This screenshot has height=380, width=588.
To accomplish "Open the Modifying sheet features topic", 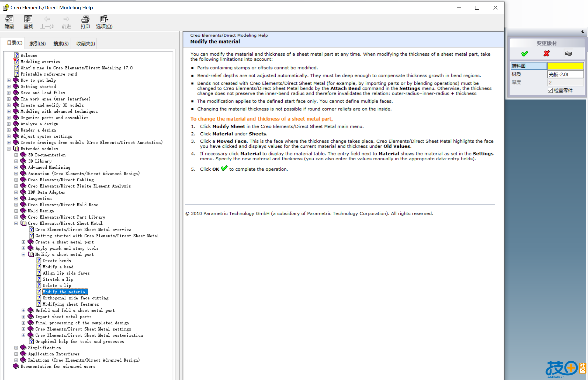I will coord(71,304).
